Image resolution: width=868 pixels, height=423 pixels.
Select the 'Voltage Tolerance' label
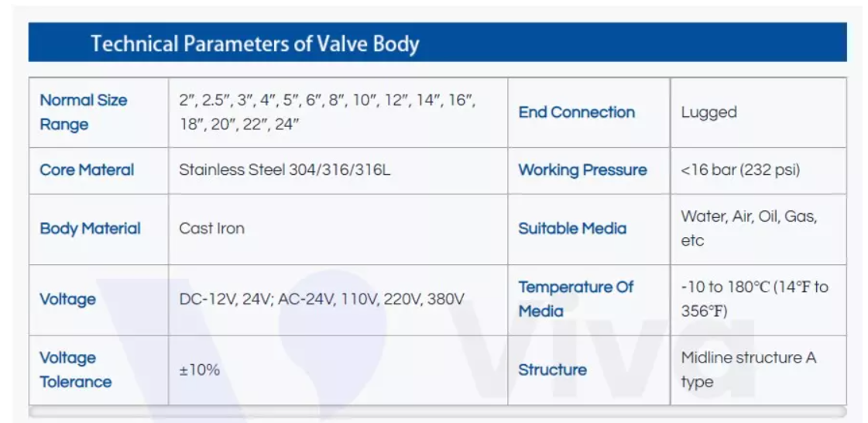(75, 370)
